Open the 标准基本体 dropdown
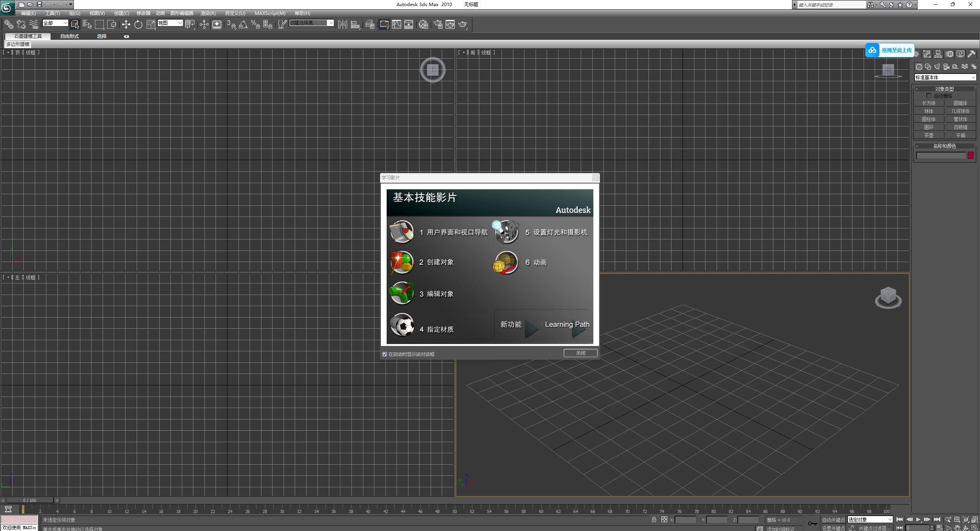Screen dimensions: 980x531 [x=945, y=77]
